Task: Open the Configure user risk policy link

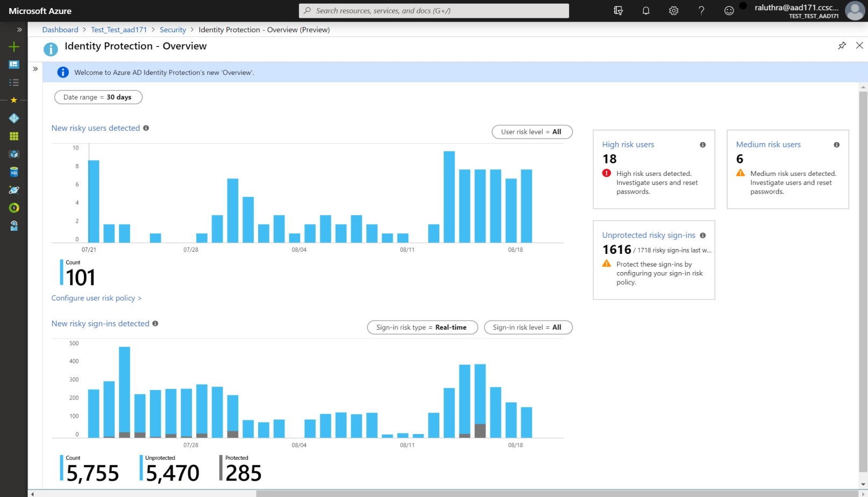Action: click(x=96, y=298)
